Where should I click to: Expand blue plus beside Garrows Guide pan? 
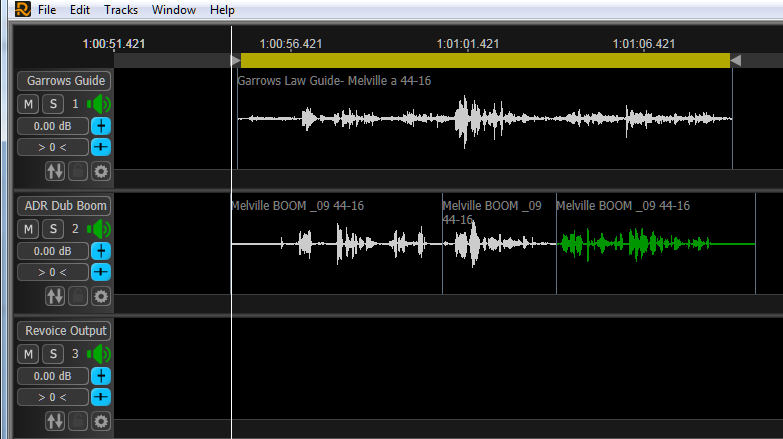[x=101, y=147]
